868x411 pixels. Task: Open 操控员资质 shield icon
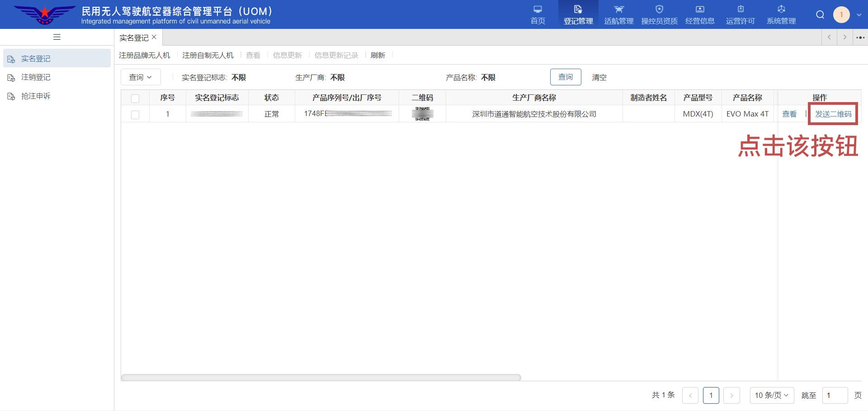[659, 9]
